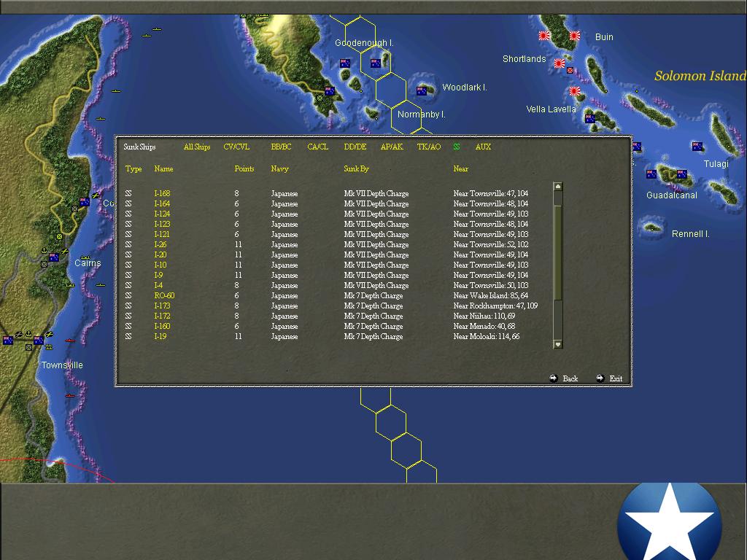The image size is (747, 560).
Task: Select submarine RO-60 entry
Action: [164, 295]
